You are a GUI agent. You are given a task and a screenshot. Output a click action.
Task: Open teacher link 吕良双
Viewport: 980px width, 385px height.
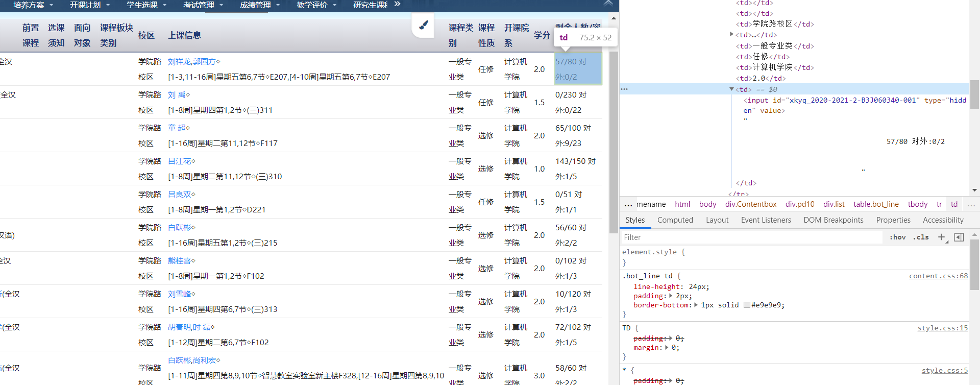(x=179, y=195)
